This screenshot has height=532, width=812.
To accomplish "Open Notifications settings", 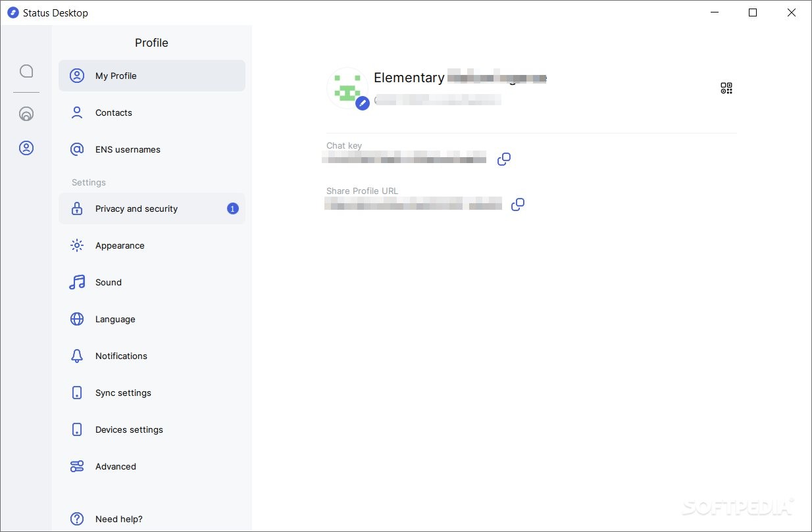I will pyautogui.click(x=152, y=356).
